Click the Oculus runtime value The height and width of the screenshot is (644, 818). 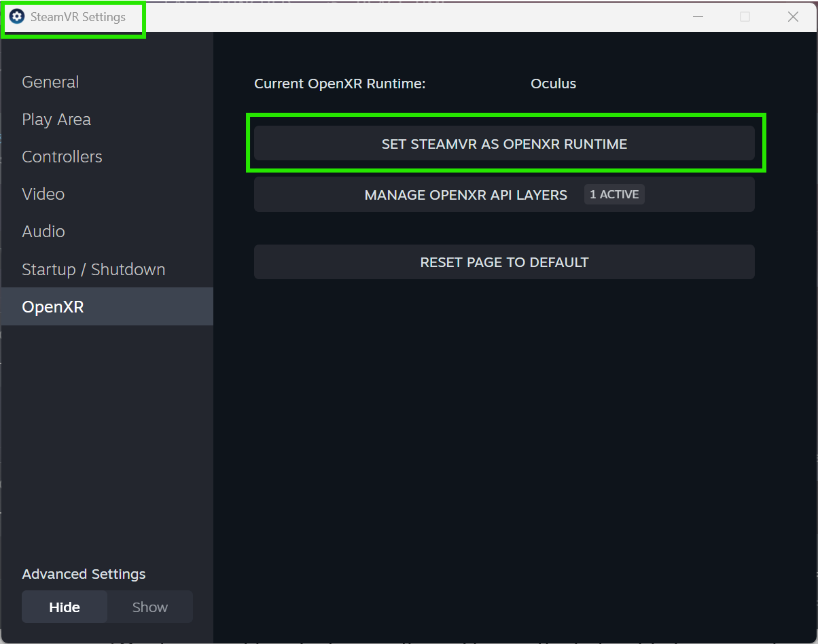[x=553, y=84]
